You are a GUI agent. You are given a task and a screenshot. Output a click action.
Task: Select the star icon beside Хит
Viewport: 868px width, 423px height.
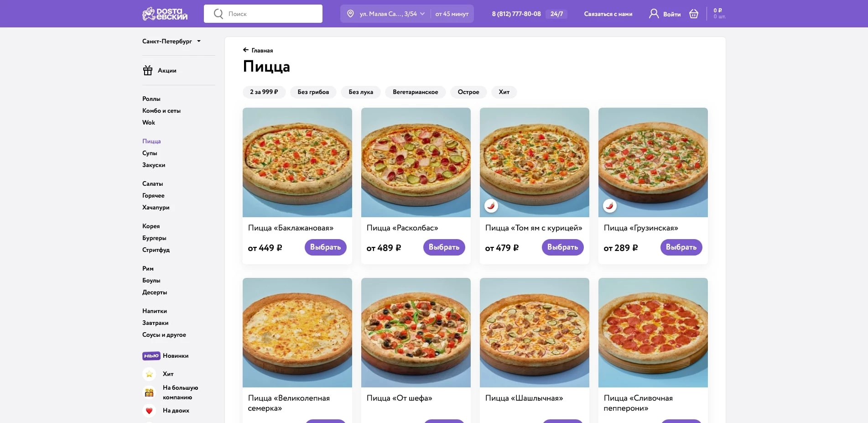tap(149, 374)
